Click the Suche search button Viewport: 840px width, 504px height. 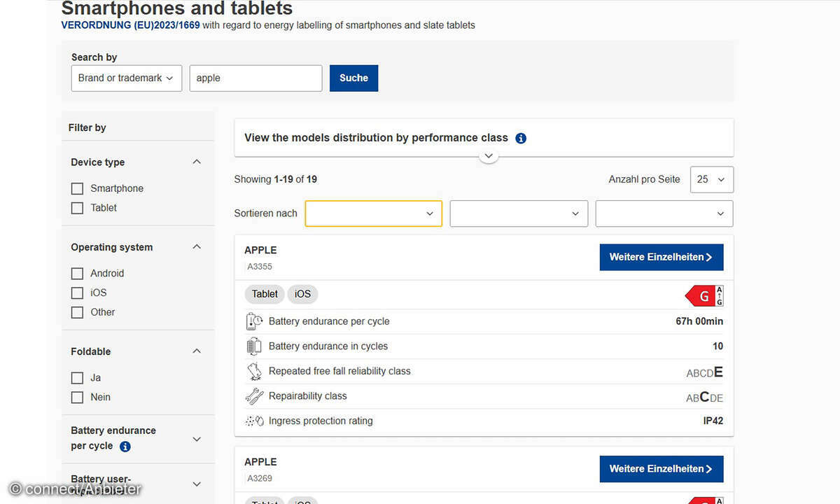[x=353, y=78]
